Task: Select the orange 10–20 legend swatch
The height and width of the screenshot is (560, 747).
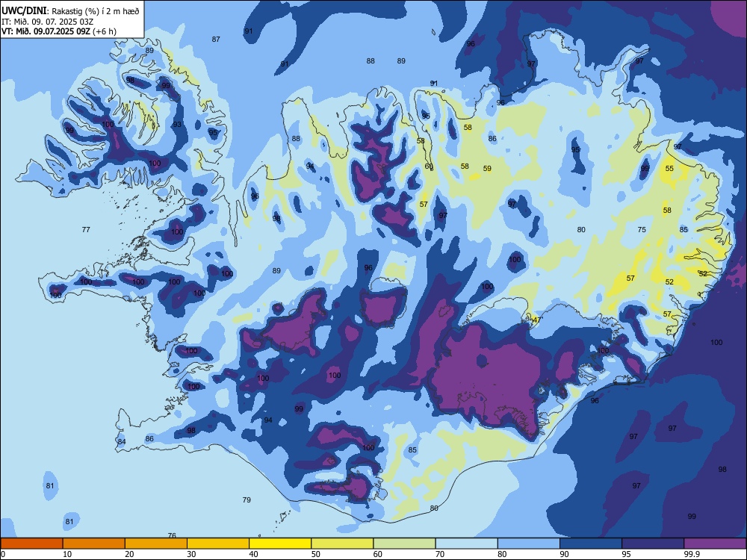Action: click(94, 544)
